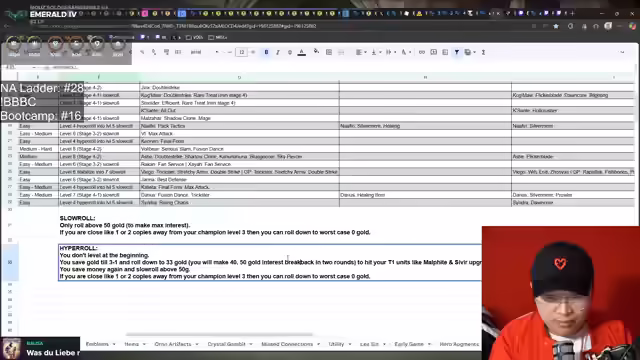
Task: Switch to the Early Game sheet tab
Action: [x=409, y=344]
